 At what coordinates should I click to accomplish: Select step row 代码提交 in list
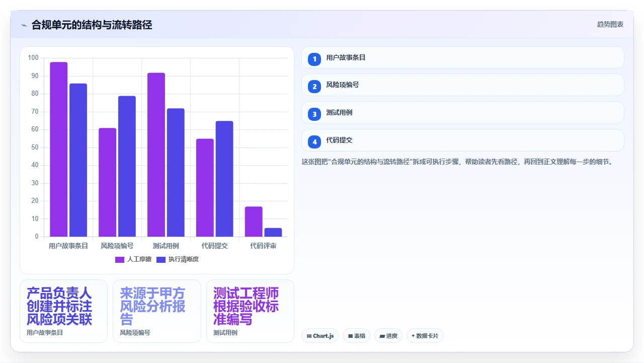(x=463, y=140)
